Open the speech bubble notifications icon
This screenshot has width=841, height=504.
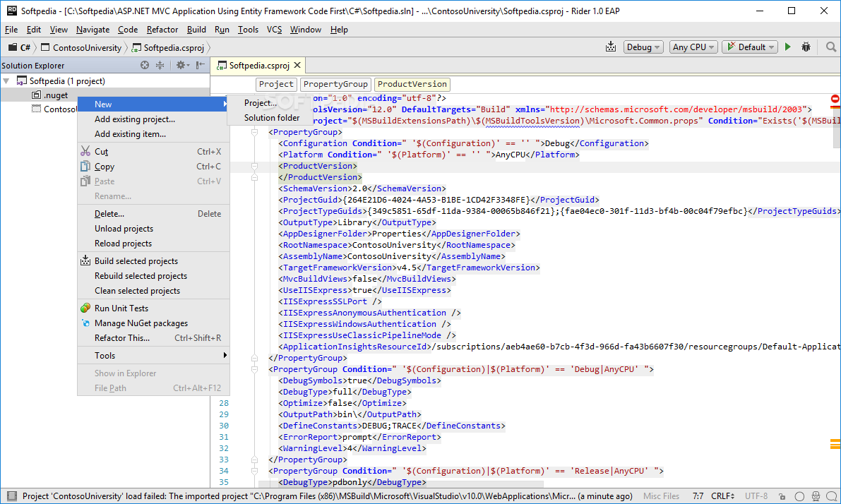point(831,496)
